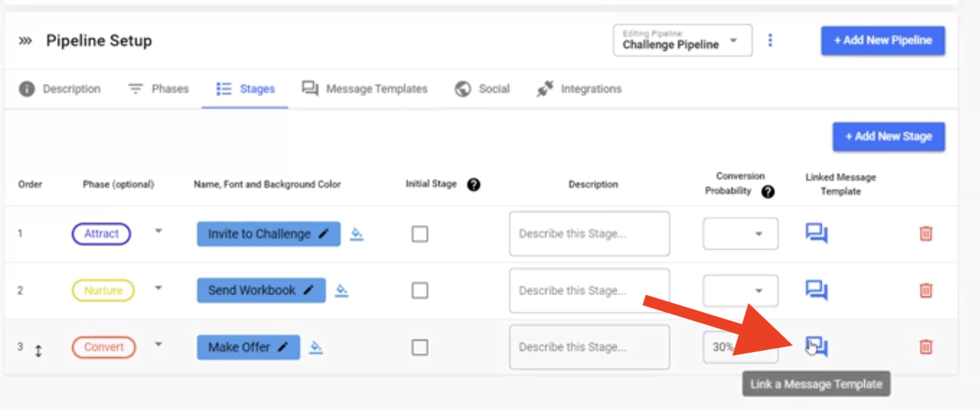Viewport: 980px width, 410px height.
Task: Check Initial Stage for Make Offer
Action: [x=420, y=347]
